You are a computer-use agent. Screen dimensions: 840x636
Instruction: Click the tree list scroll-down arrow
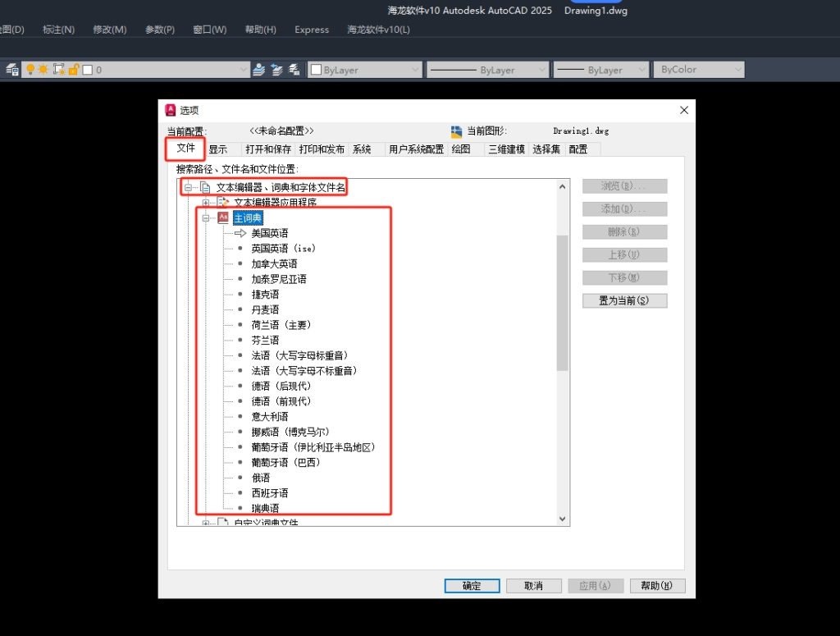click(x=562, y=519)
